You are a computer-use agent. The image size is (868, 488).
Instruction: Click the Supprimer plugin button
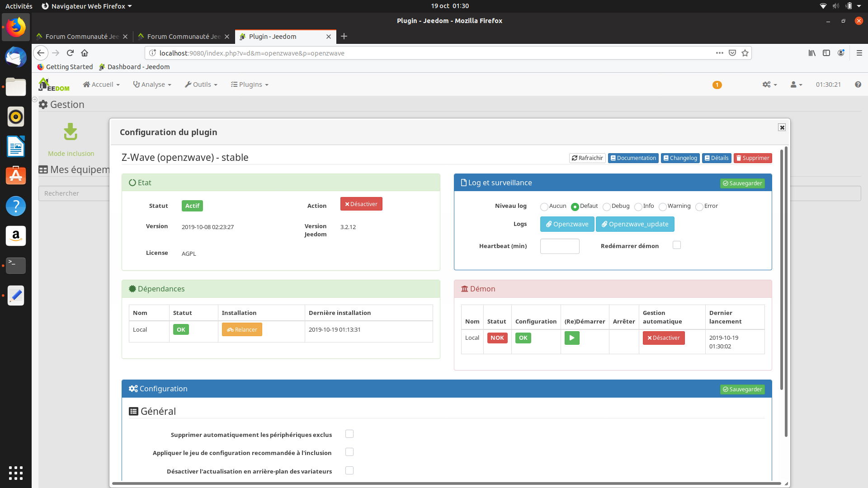coord(753,158)
